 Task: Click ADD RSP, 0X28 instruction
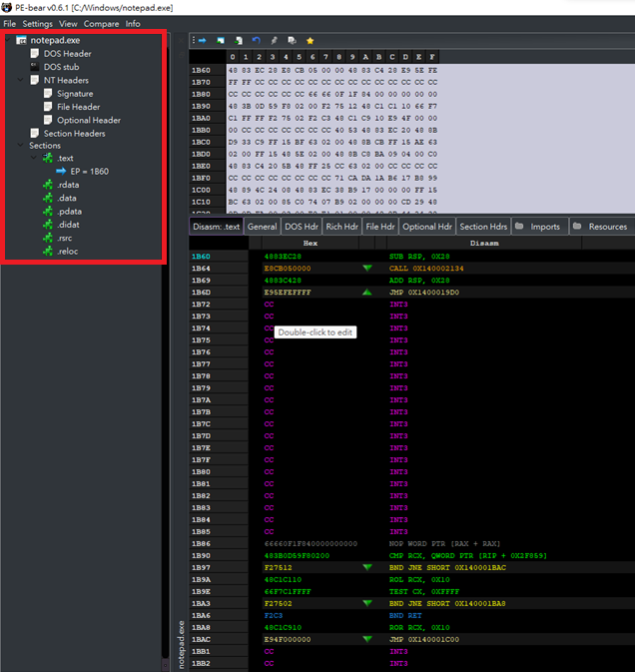point(419,281)
